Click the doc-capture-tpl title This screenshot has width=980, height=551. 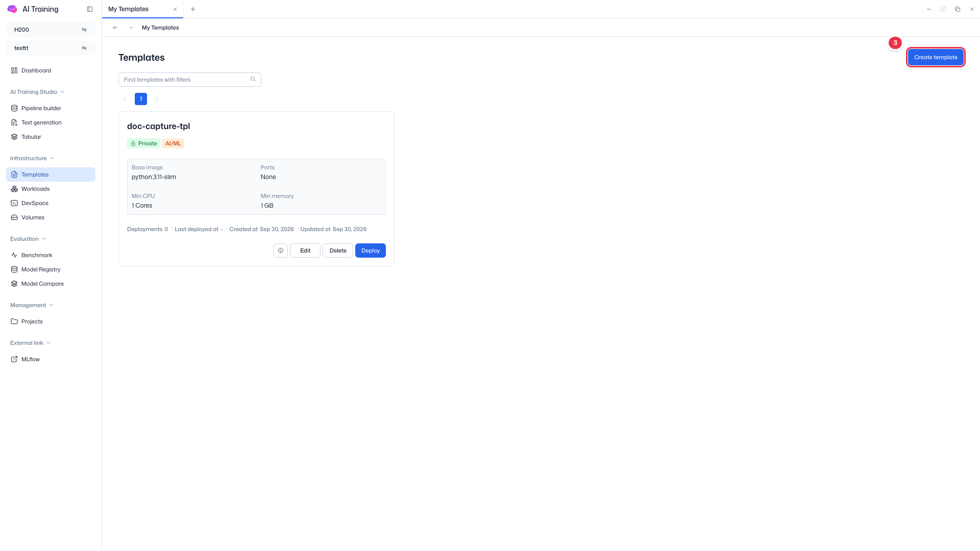[158, 126]
